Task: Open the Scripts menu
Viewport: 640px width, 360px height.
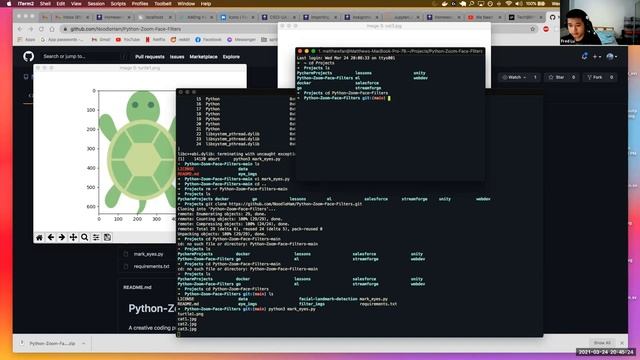Action: 118,4
